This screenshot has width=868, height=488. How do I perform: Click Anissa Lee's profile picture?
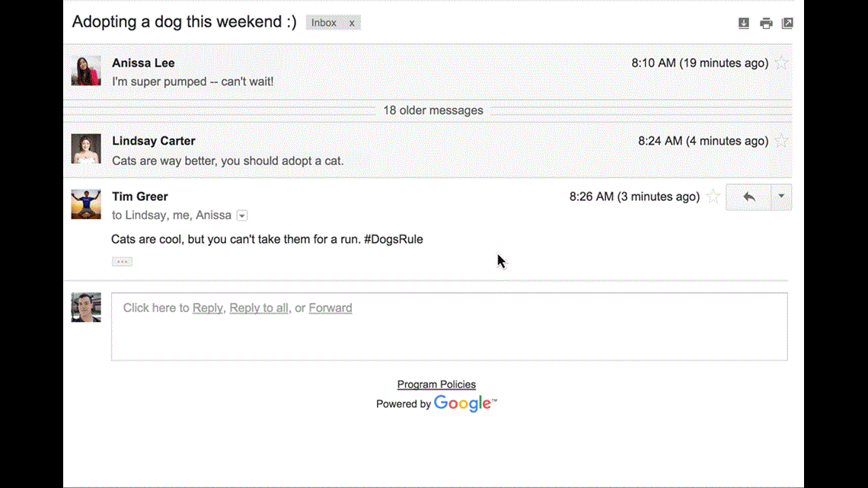point(86,71)
